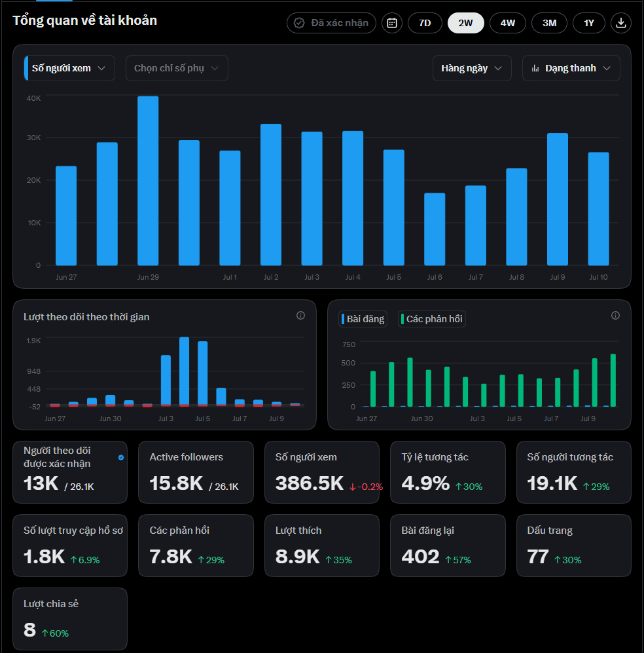This screenshot has width=644, height=653.
Task: Select the 1Y time range
Action: point(588,23)
